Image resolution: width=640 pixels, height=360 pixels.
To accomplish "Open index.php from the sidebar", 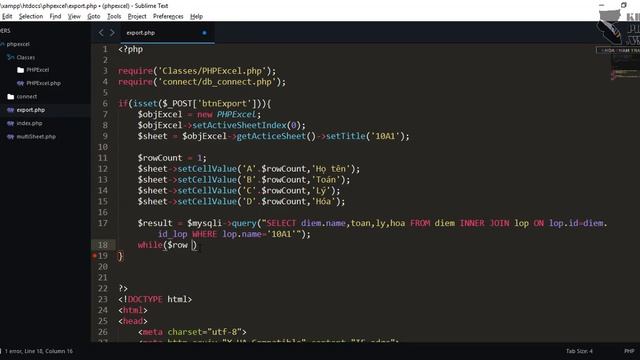I will click(29, 123).
